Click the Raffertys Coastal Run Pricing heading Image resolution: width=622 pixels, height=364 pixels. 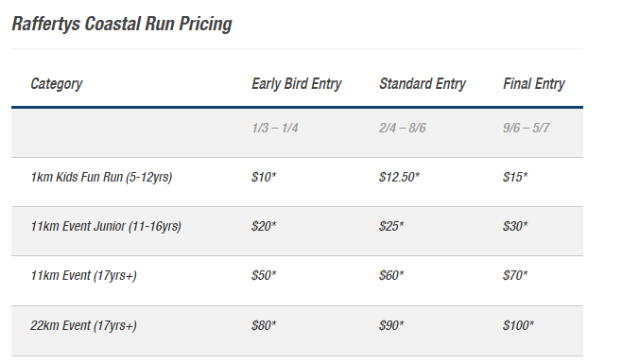point(122,25)
